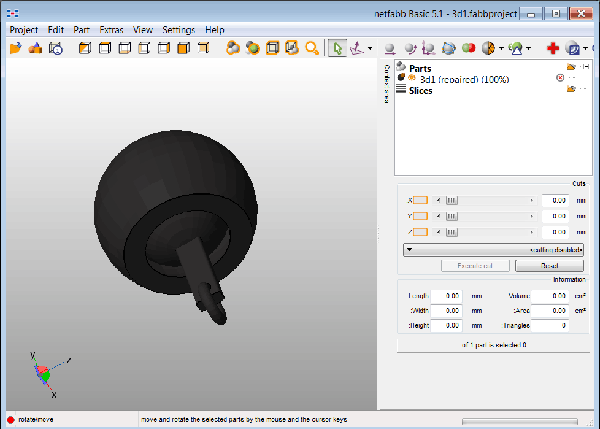
Task: Select the cube view with orange top face
Action: [x=104, y=48]
